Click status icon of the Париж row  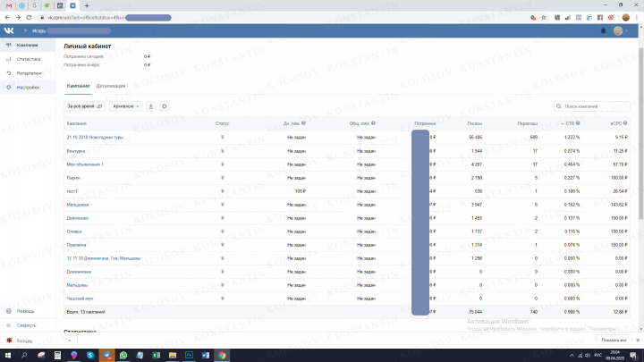(222, 178)
